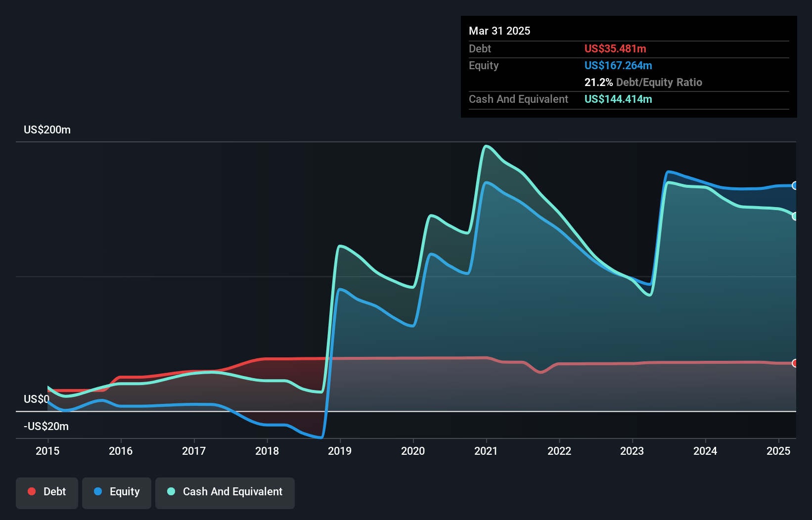Viewport: 812px width, 520px height.
Task: Click the Cash And Equivalent tooltip row label
Action: tap(518, 99)
